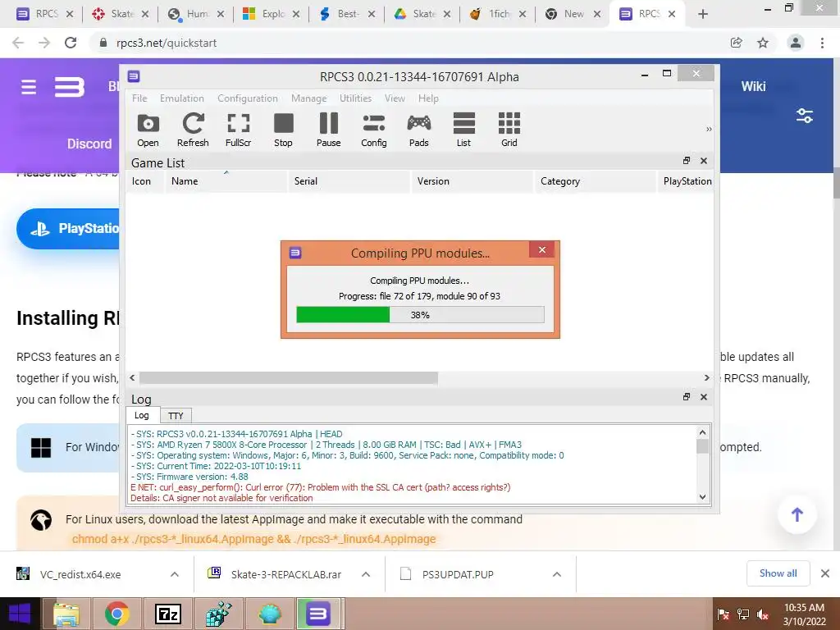Click the game list horizontal scrollbar

[288, 377]
